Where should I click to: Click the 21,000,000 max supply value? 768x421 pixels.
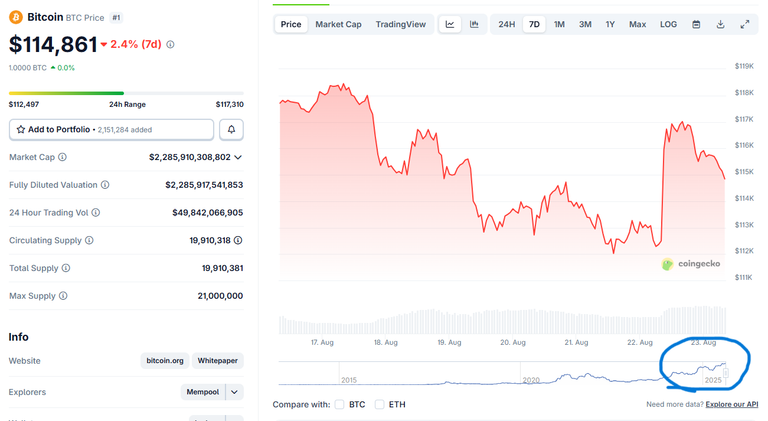tap(220, 296)
